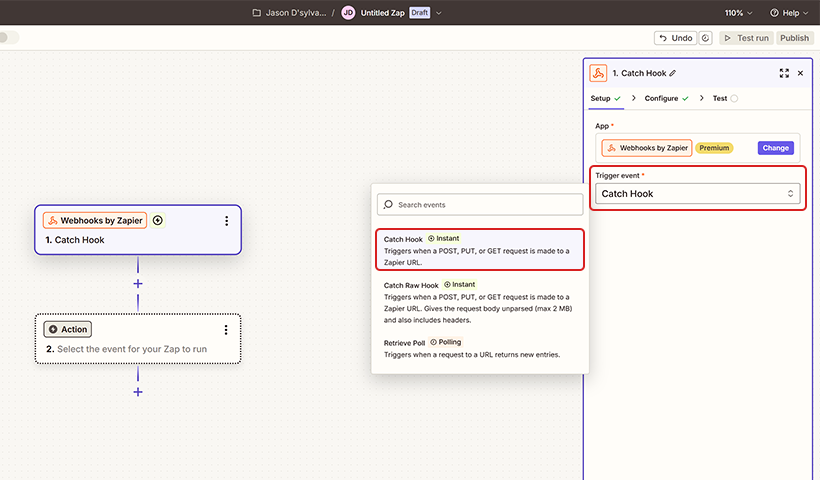Viewport: 820px width, 480px height.
Task: Toggle the Zap on/off switch
Action: 9,38
